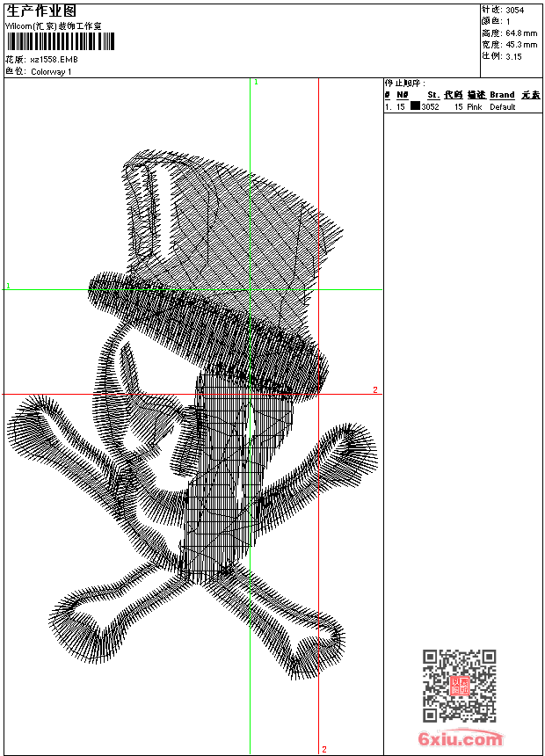545x756 pixels.
Task: Click the Colorway 1 label
Action: (51, 72)
